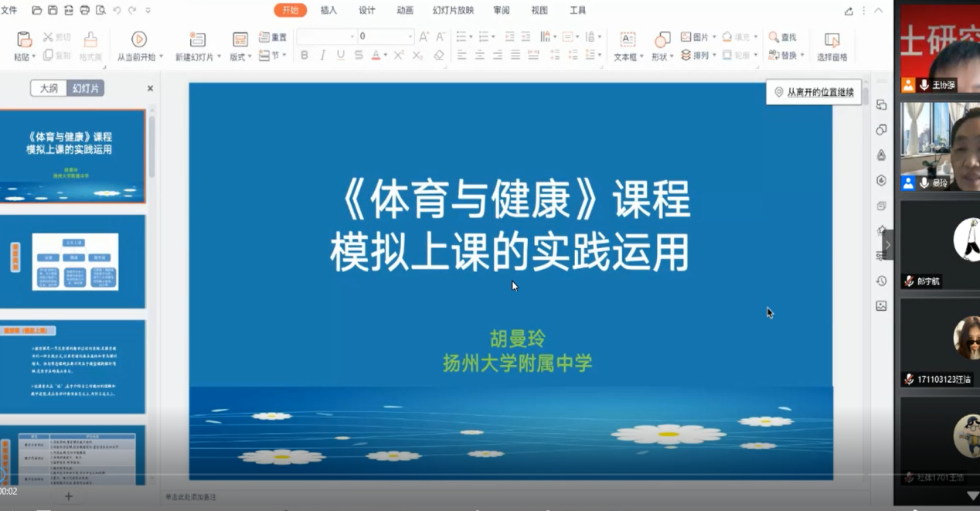Click the 'continue from where you left' (从离开的位置继续) button
This screenshot has height=511, width=980.
[x=814, y=93]
